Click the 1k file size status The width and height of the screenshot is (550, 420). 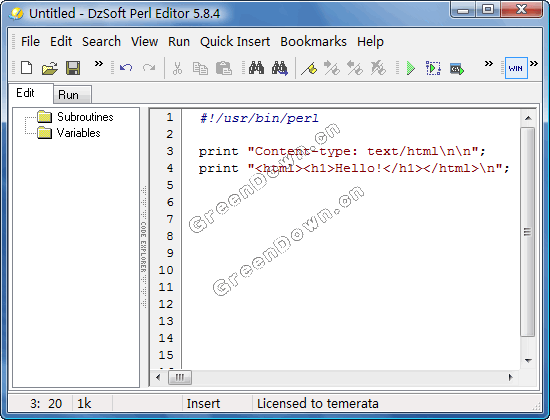[x=84, y=404]
